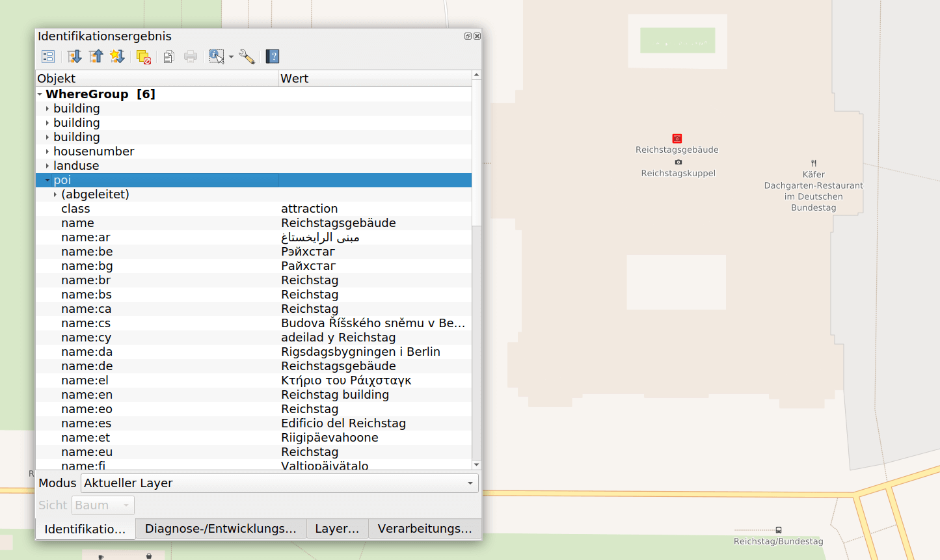940x560 pixels.
Task: Switch to the Verarbeitungs... tab
Action: pyautogui.click(x=425, y=529)
